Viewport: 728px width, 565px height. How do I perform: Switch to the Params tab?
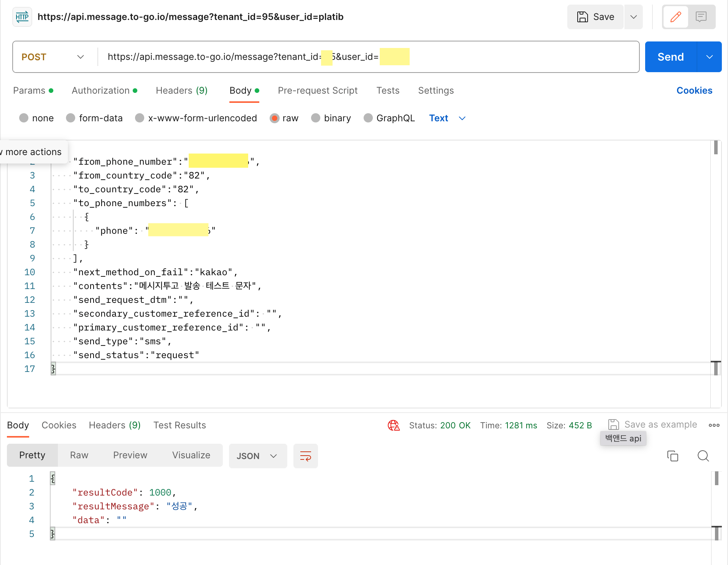click(33, 91)
